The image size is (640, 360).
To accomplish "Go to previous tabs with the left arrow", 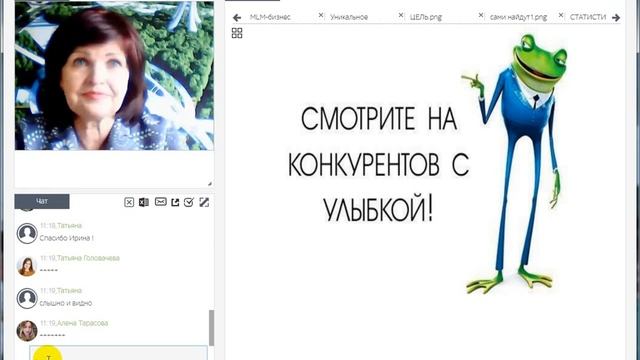I will [237, 18].
